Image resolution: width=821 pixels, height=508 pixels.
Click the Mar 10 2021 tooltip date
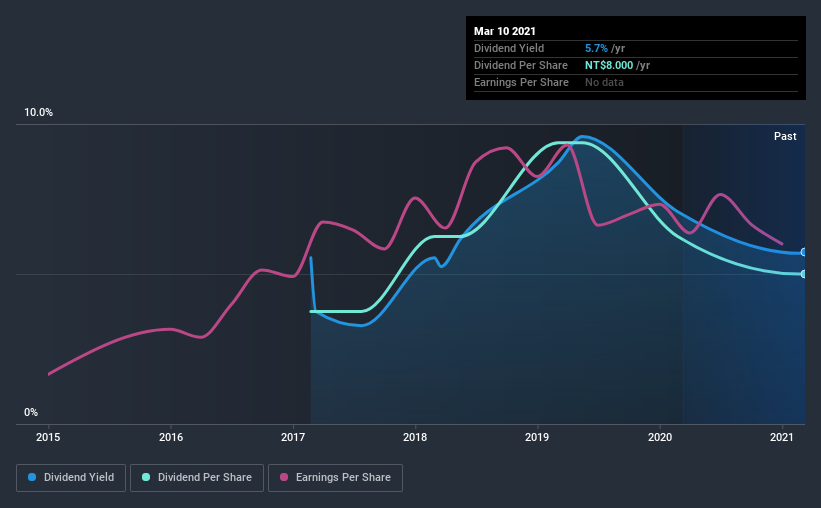pos(505,31)
